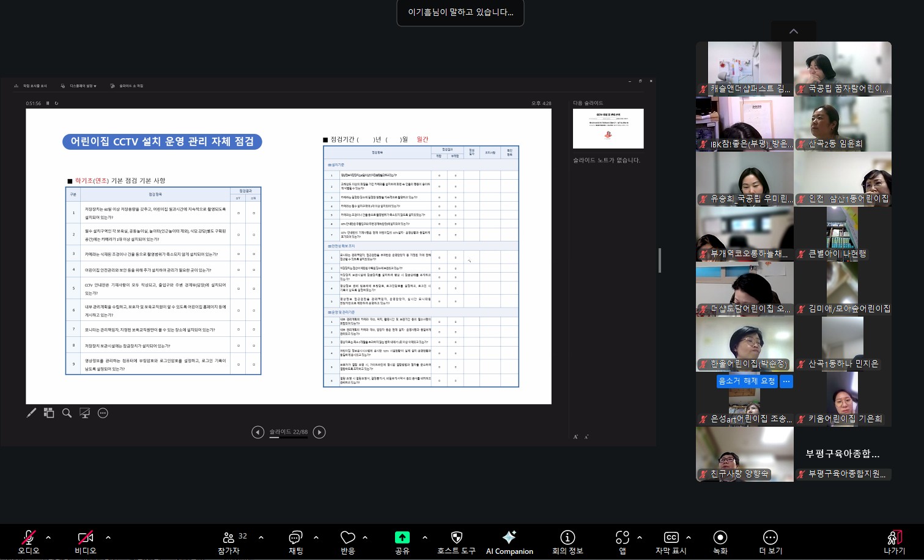The width and height of the screenshot is (924, 560).
Task: Click the green 공유 share screen button
Action: point(402,542)
